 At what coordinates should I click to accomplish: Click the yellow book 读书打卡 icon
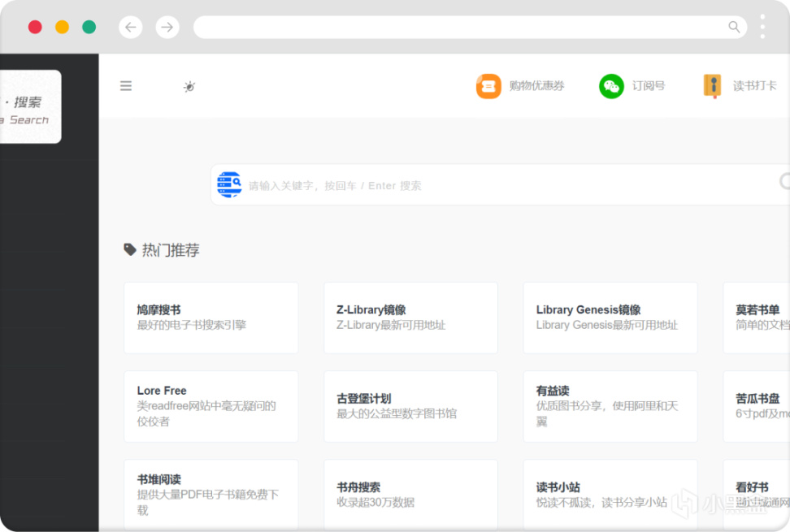[713, 86]
